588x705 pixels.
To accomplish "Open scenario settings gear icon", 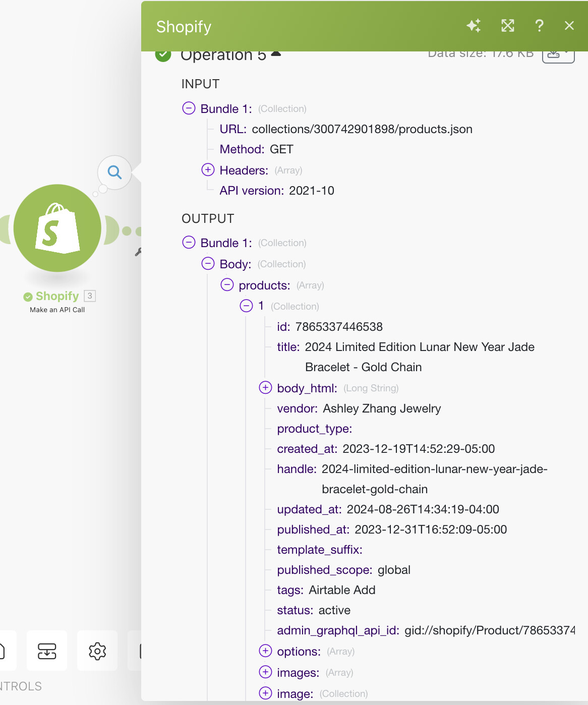I will tap(97, 651).
